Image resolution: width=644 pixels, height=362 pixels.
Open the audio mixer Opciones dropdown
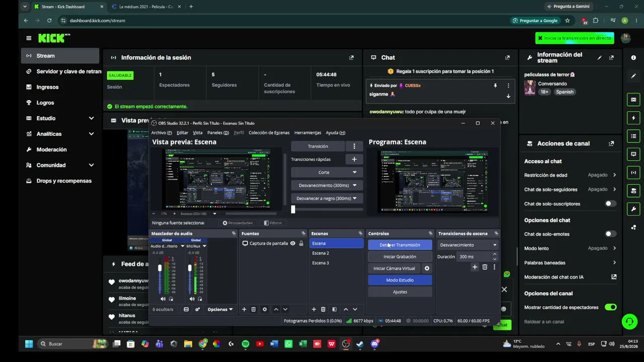pos(220,309)
